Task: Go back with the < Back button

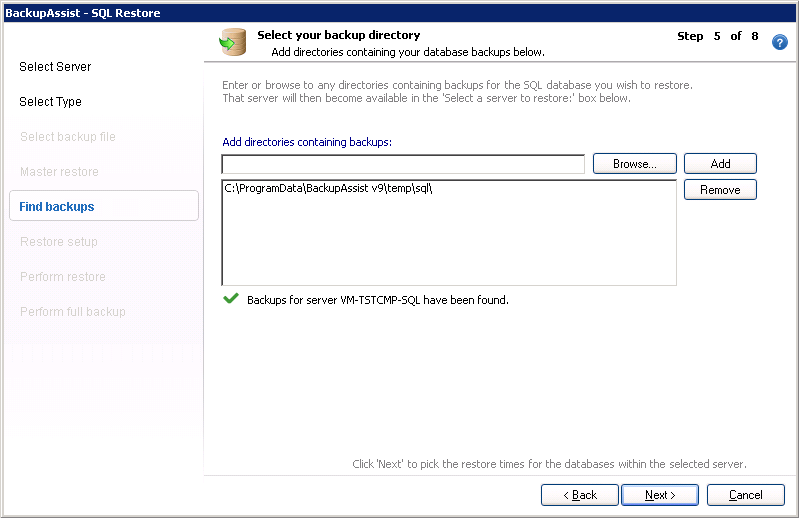Action: click(580, 495)
